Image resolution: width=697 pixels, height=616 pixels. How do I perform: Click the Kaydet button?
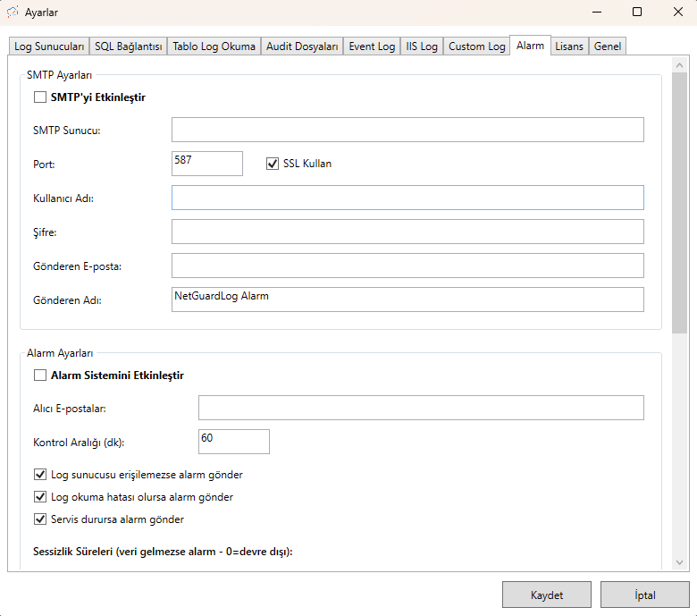point(547,595)
